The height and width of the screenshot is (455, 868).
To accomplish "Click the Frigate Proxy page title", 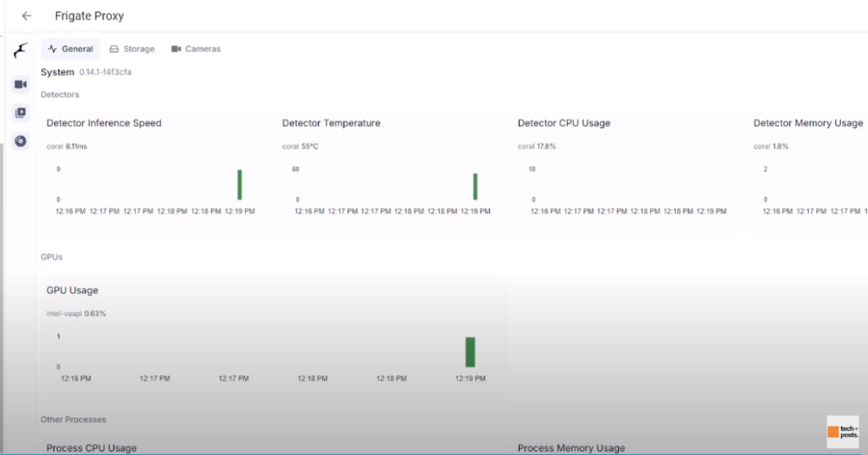I will click(89, 16).
